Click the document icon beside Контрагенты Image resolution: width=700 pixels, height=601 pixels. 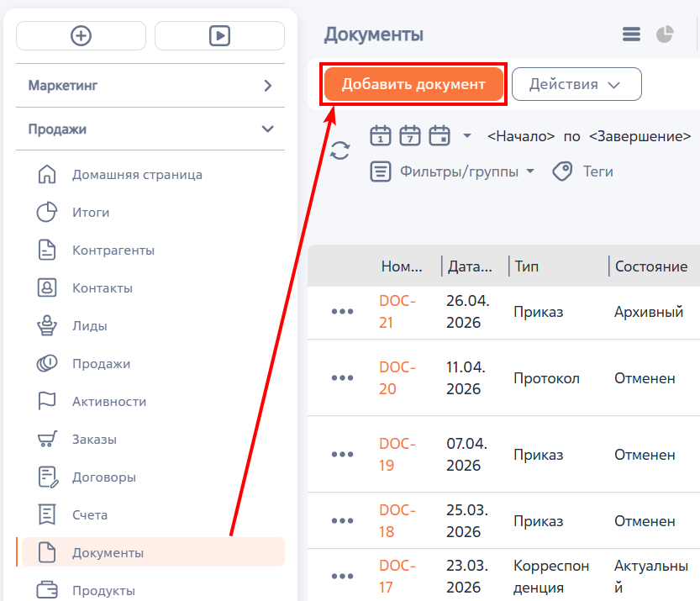click(47, 250)
